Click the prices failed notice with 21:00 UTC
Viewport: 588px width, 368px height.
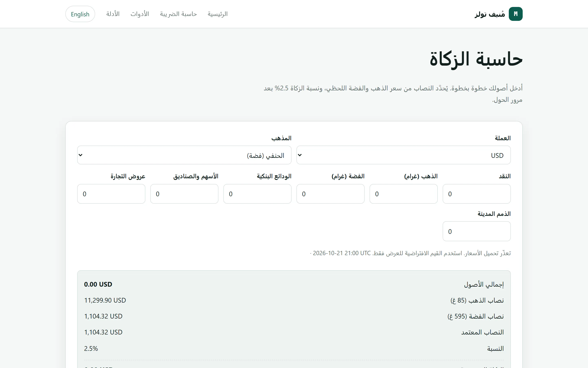[410, 253]
